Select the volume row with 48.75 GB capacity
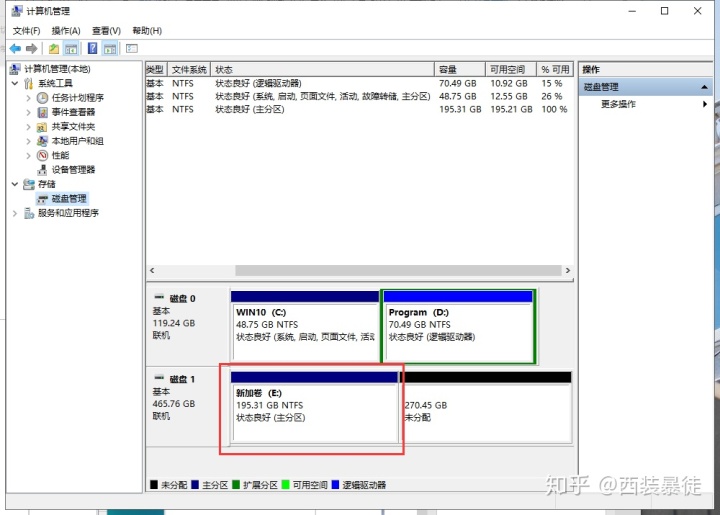Screen dimensions: 720x515 [x=359, y=96]
